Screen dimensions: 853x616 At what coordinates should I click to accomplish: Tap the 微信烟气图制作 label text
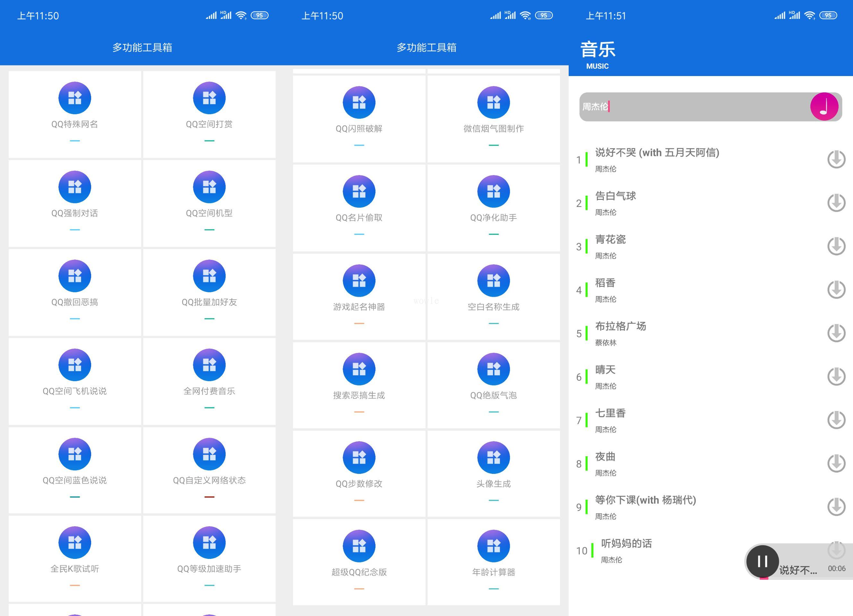point(494,129)
